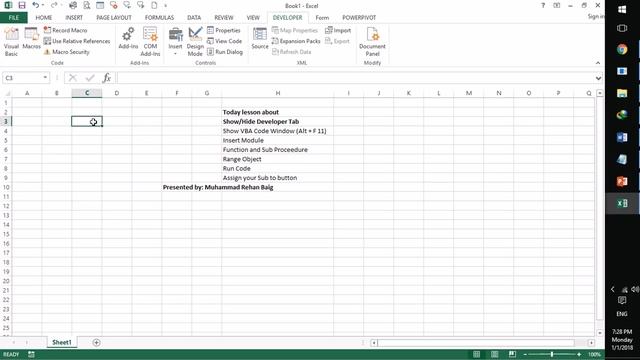Open PowerPoint from the taskbar

click(x=622, y=181)
